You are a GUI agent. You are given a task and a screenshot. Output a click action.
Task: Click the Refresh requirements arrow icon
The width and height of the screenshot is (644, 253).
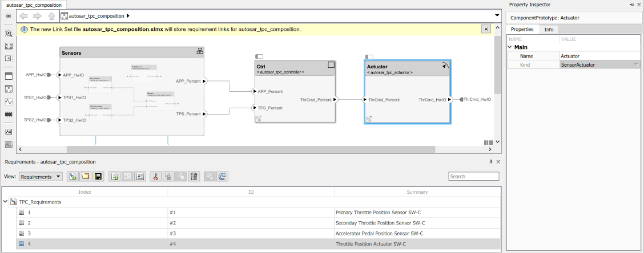click(222, 177)
